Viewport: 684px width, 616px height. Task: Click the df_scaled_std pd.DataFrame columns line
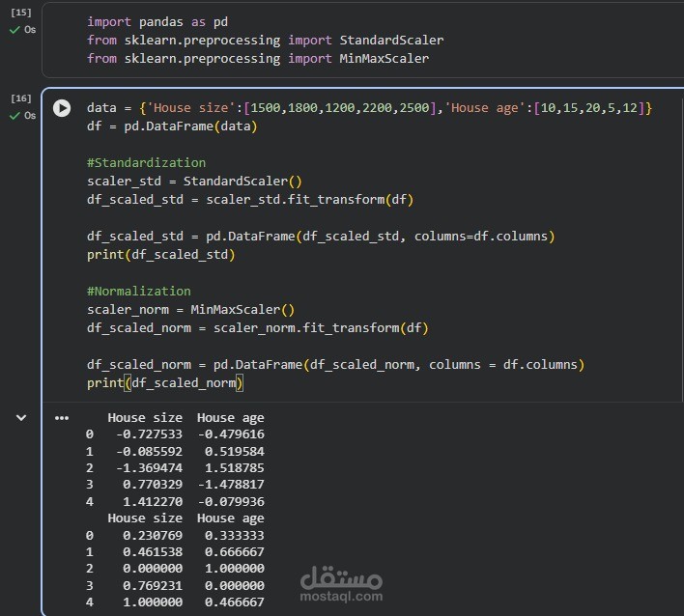tap(321, 237)
